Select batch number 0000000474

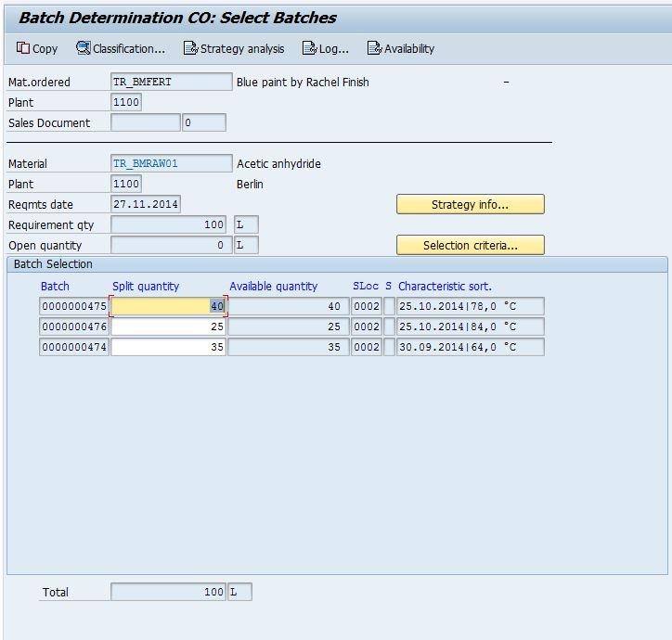[x=74, y=347]
